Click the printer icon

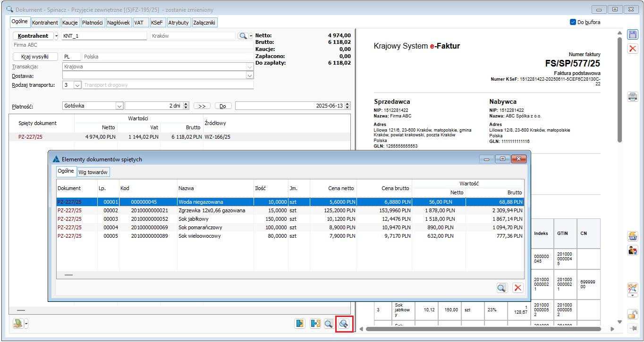pos(632,97)
